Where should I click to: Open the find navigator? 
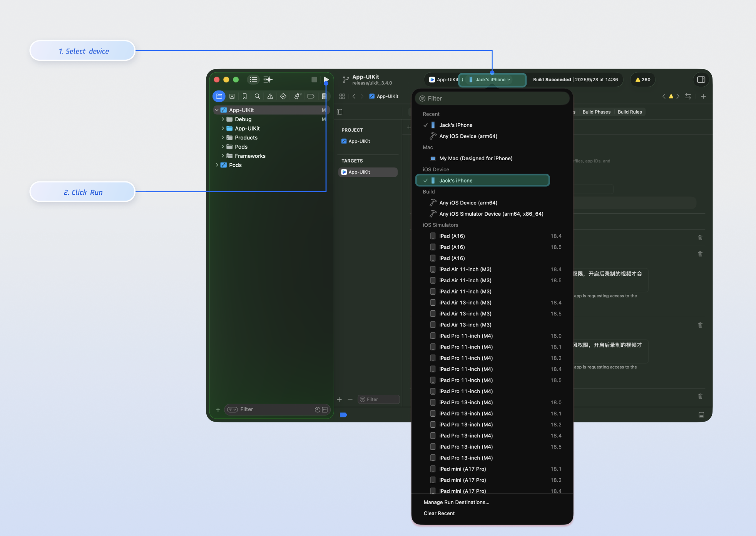(x=257, y=96)
